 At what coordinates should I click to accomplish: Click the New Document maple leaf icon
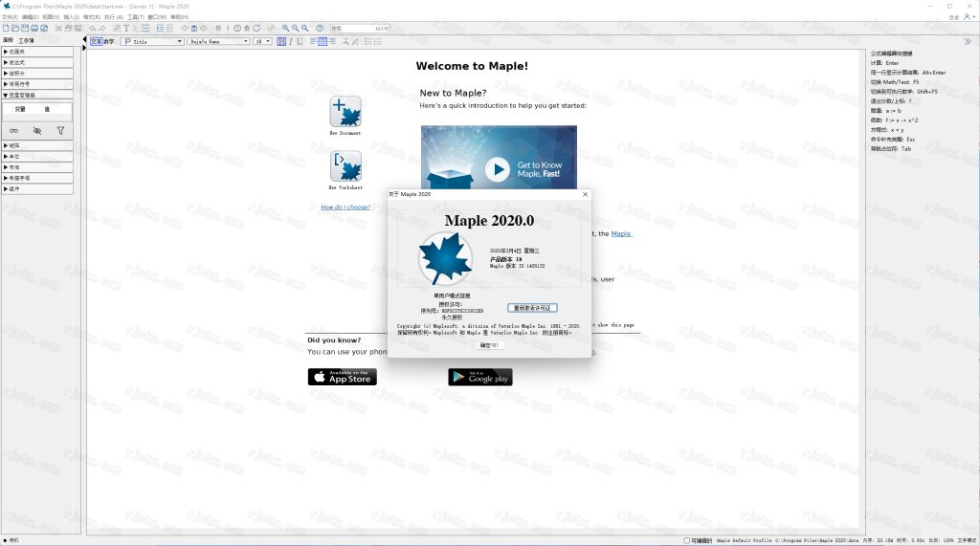tap(345, 111)
